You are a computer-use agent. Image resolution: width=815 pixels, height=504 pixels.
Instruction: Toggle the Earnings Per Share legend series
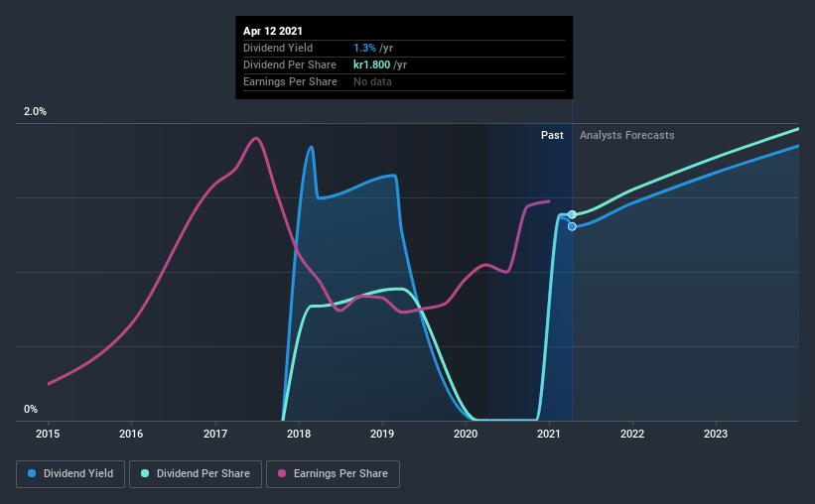tap(333, 474)
